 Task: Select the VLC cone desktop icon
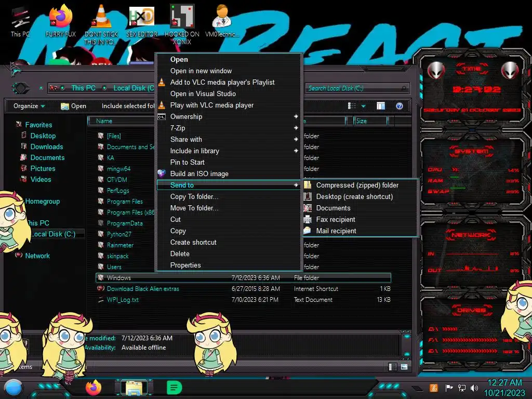point(101,24)
